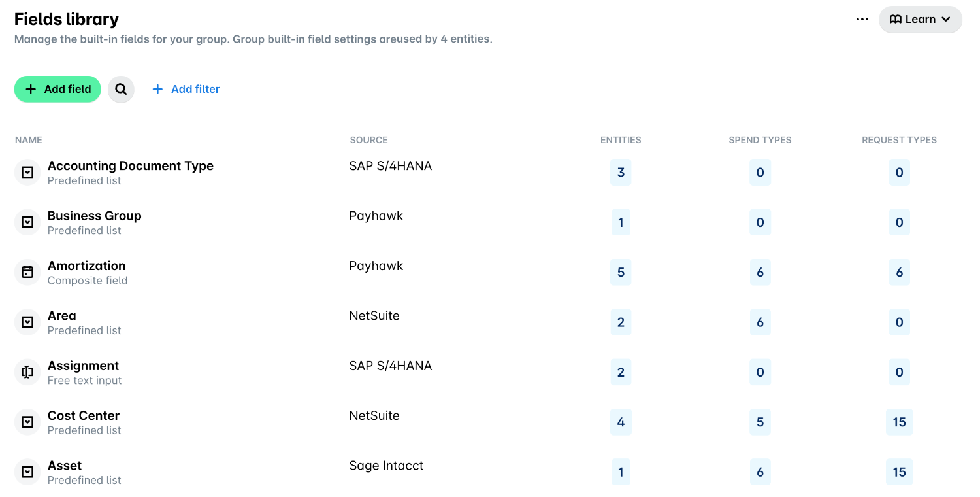This screenshot has height=497, width=980.
Task: Click the Business Group list icon
Action: point(27,222)
